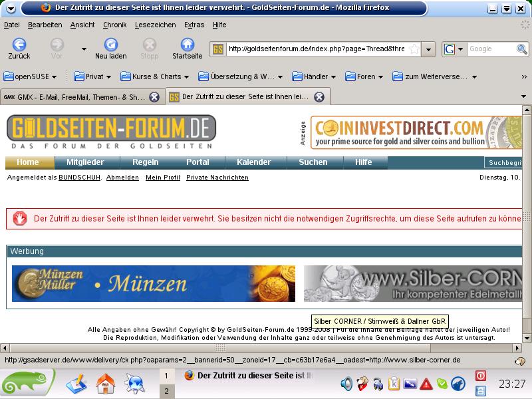Expand the Händler bookmarks folder
Screen dimensions: 532x399
coord(314,76)
